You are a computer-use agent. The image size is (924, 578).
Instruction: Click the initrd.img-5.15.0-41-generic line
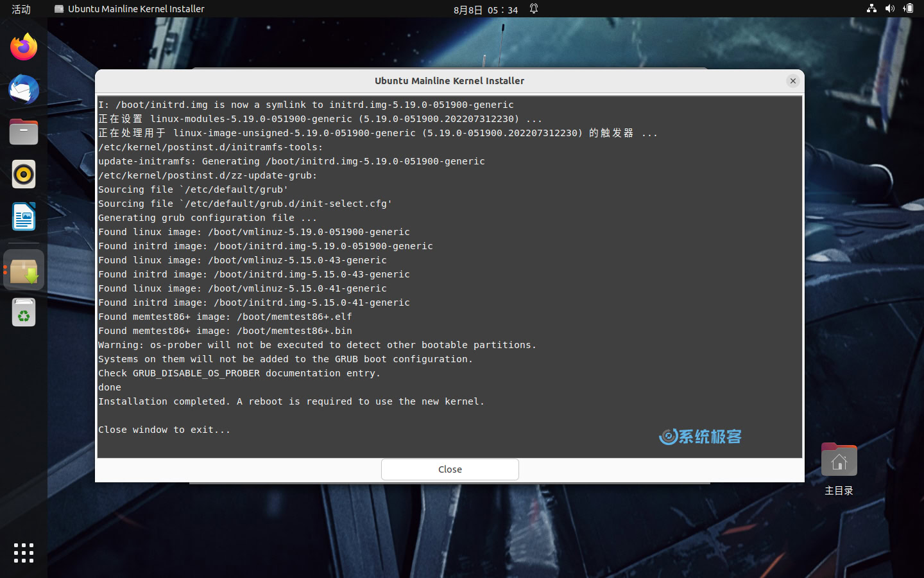[x=254, y=302]
